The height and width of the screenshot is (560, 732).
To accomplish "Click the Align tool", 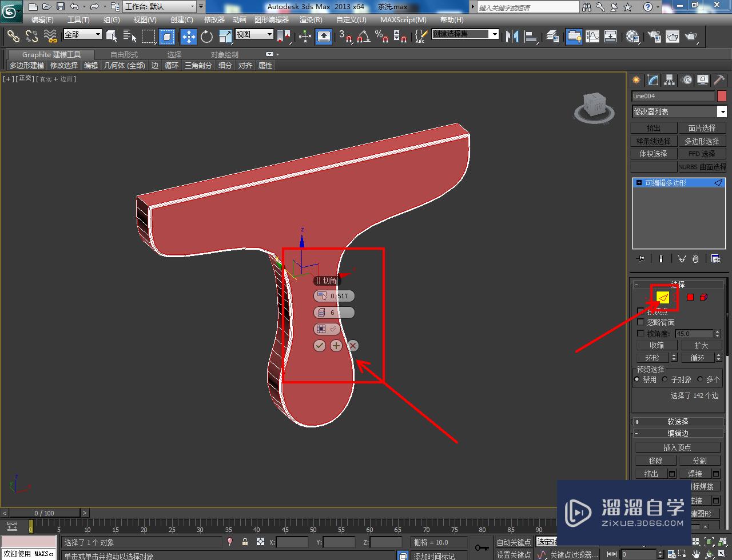I will coord(531,37).
